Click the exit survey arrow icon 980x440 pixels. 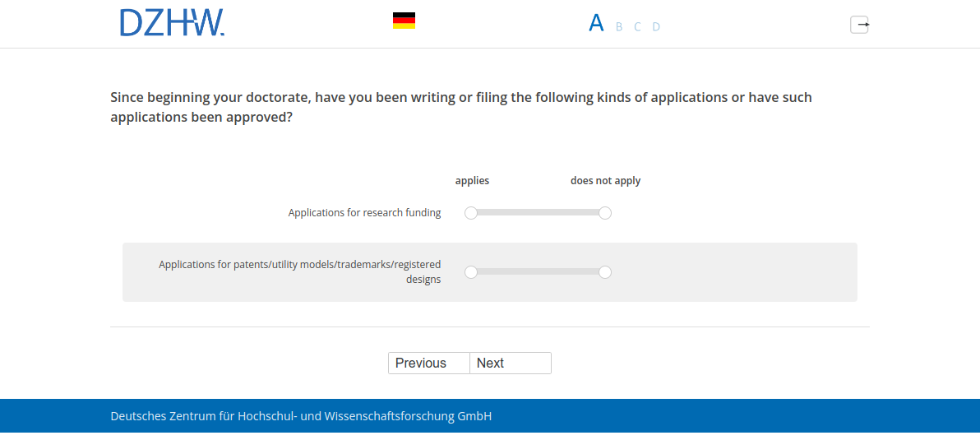(x=859, y=25)
